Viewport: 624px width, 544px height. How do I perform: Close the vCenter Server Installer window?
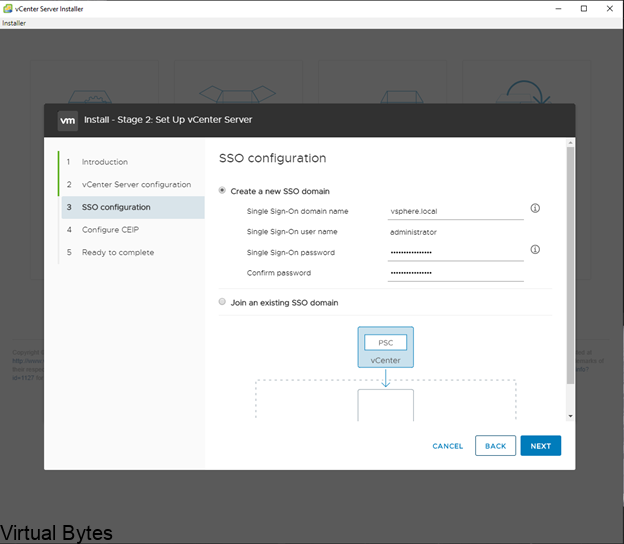coord(610,9)
